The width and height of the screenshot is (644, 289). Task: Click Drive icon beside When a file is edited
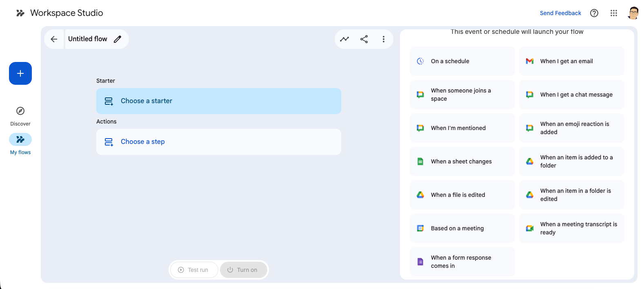coord(420,195)
